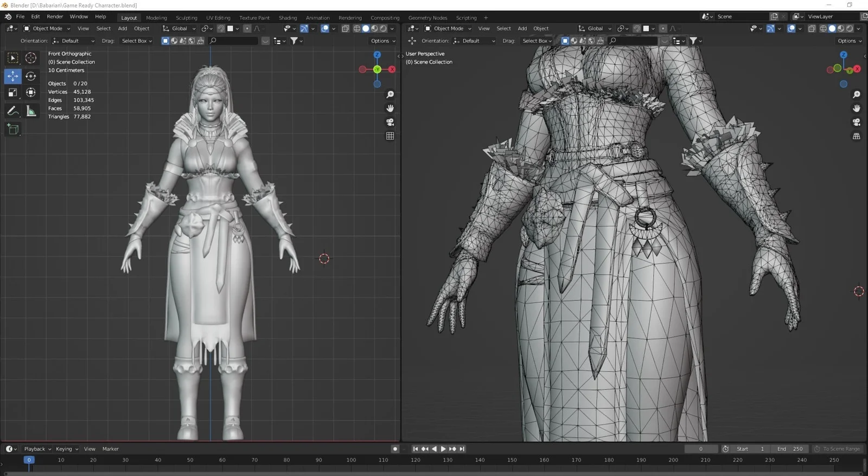The height and width of the screenshot is (476, 868).
Task: Open Drag Select Box dropdown in left viewport
Action: (136, 41)
